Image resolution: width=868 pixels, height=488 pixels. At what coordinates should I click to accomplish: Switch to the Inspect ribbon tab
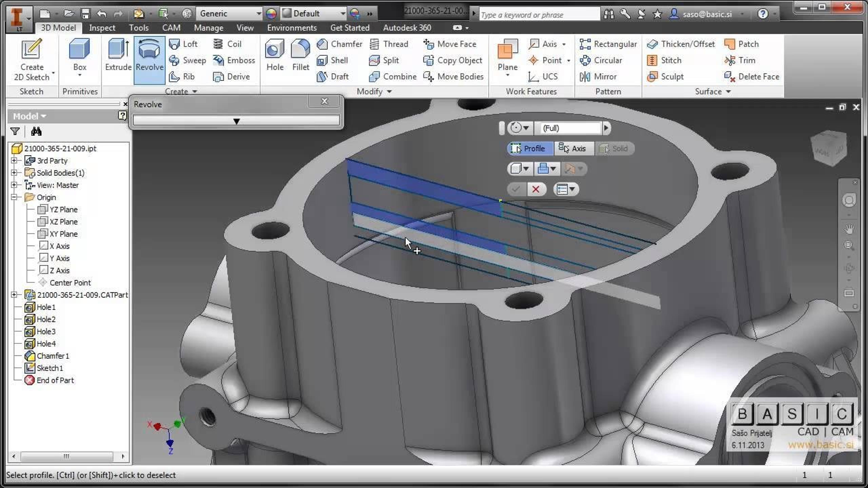tap(102, 28)
